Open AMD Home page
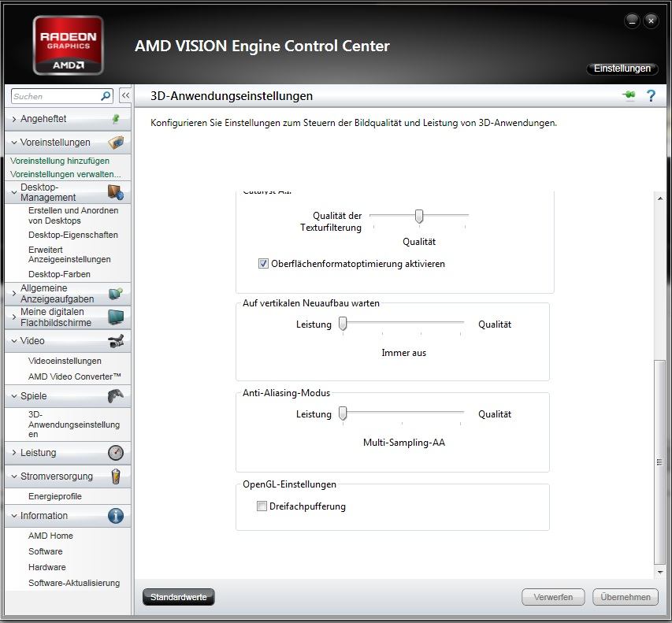This screenshot has height=623, width=672. click(50, 536)
